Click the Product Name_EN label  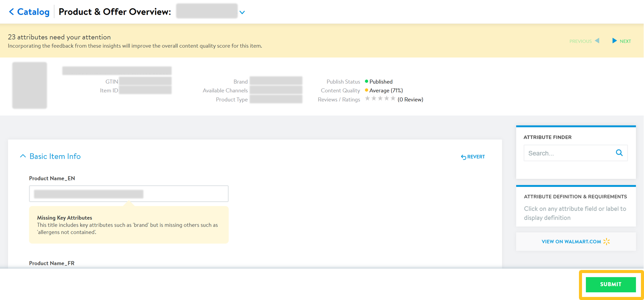[52, 178]
